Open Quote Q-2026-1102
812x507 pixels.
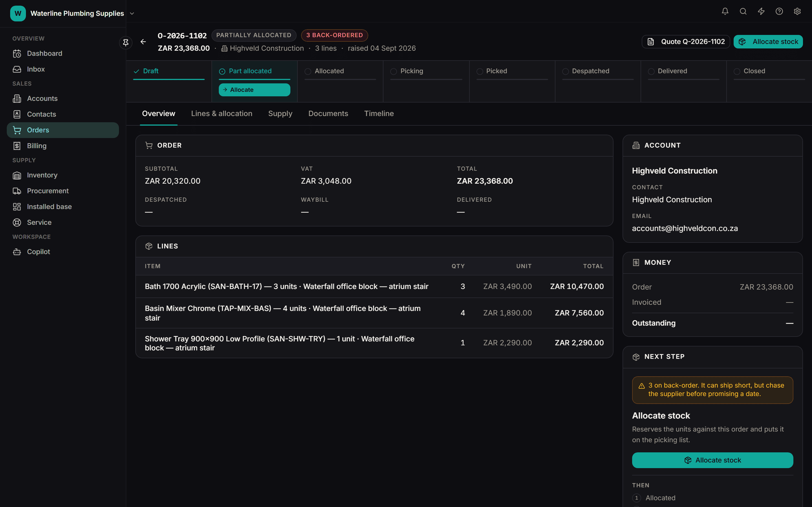coord(685,42)
